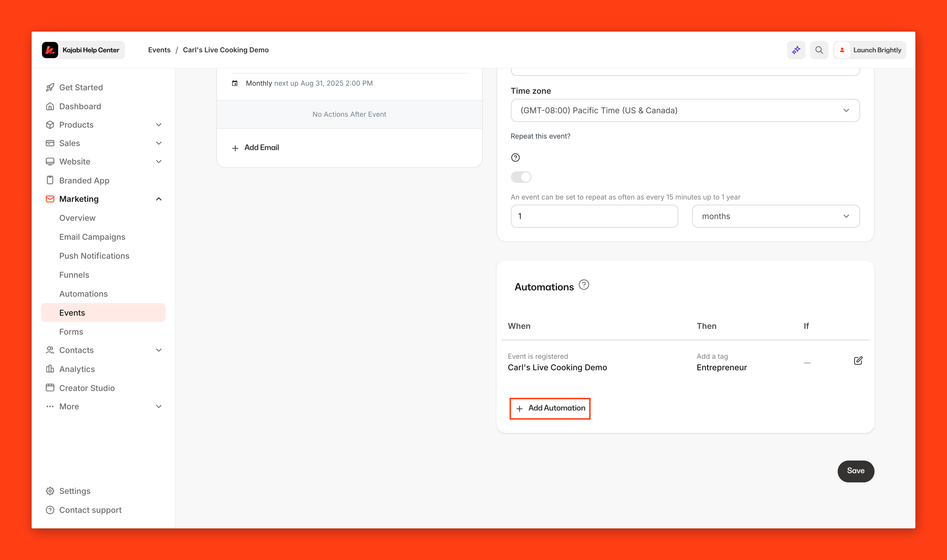The height and width of the screenshot is (560, 947).
Task: Open the months interval dropdown
Action: (776, 216)
